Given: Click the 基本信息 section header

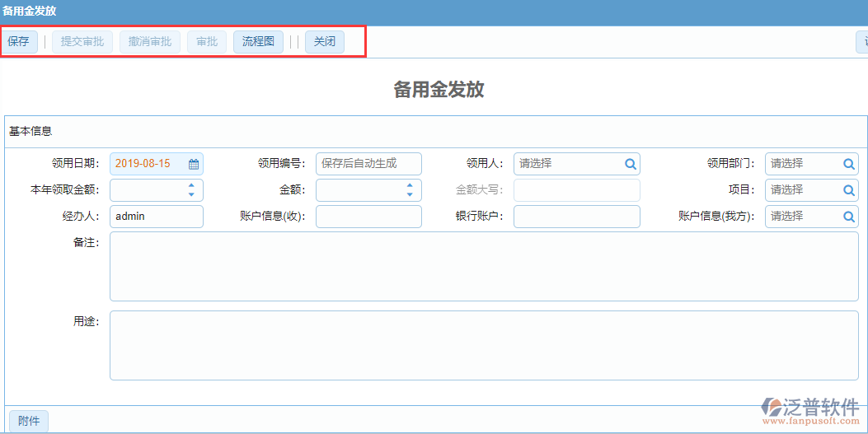Looking at the screenshot, I should (30, 132).
